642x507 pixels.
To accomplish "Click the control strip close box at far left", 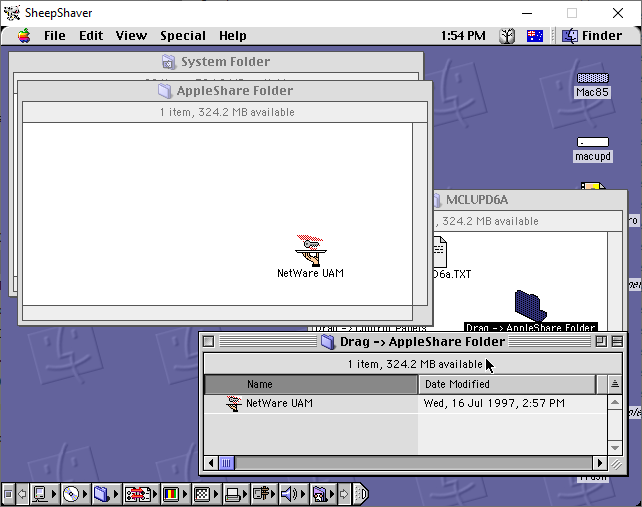I will pos(8,494).
